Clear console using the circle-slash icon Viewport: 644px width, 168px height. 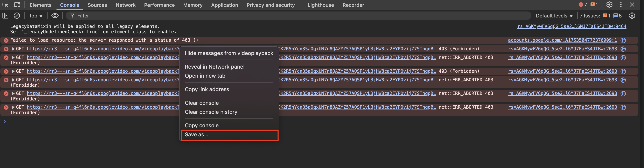click(x=17, y=16)
